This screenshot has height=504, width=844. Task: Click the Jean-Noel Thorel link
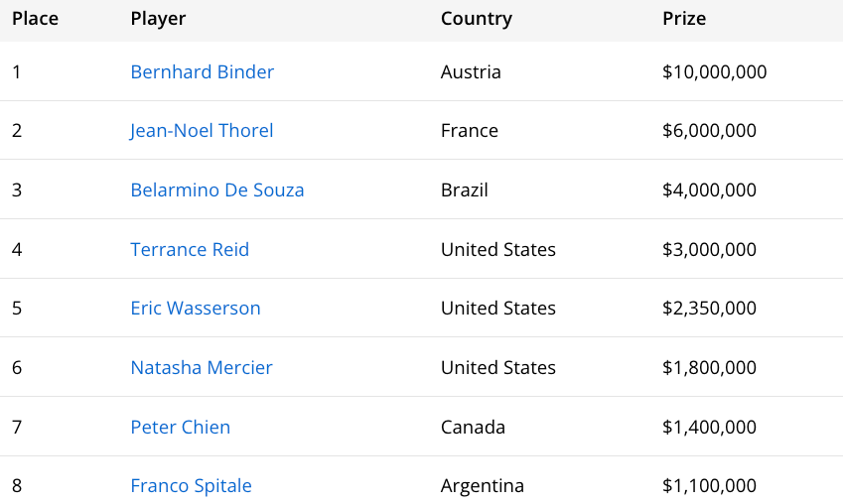202,130
